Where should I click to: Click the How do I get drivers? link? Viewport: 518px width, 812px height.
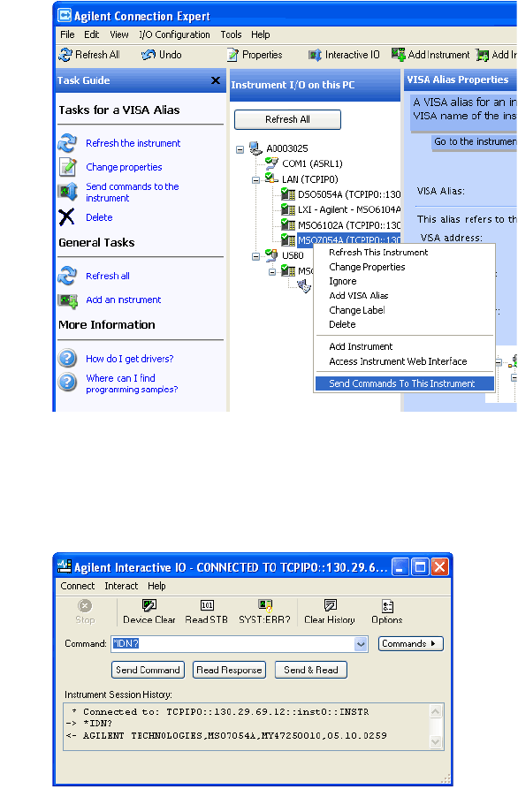click(x=129, y=359)
